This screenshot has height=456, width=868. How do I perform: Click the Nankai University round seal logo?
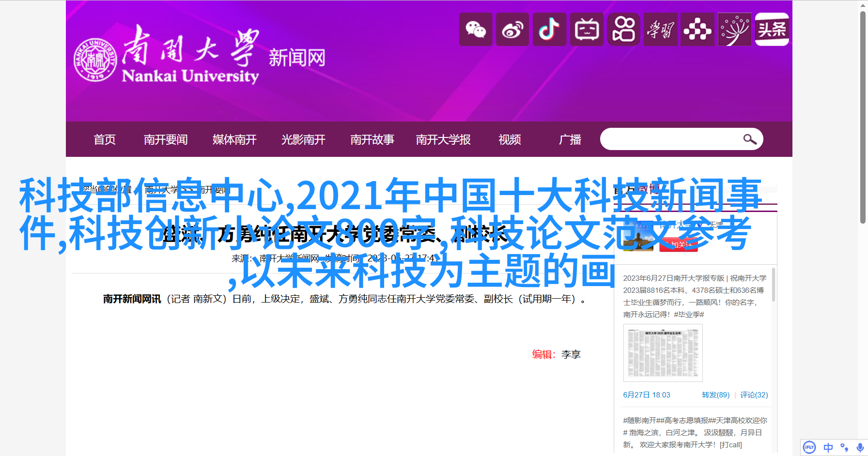95,60
